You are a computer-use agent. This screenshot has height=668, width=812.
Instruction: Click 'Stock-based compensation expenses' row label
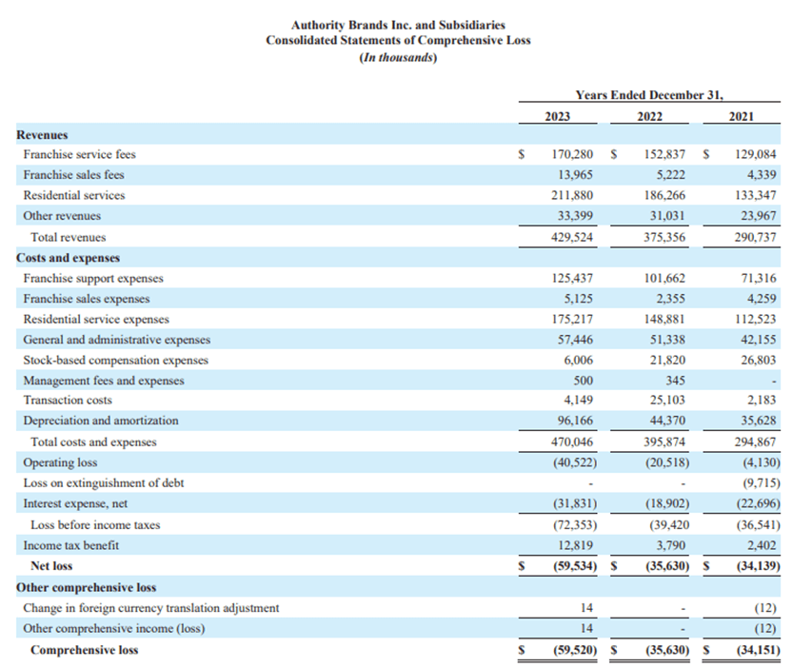116,361
